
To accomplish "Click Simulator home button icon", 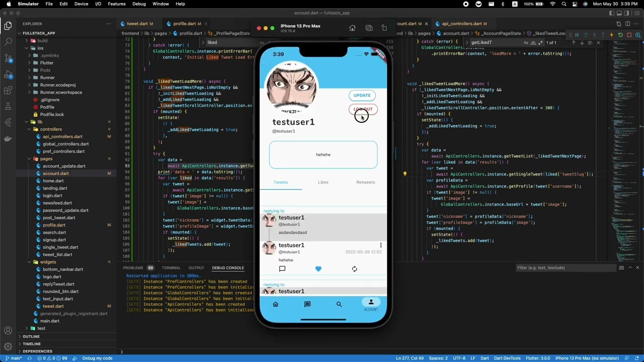I will tap(352, 28).
